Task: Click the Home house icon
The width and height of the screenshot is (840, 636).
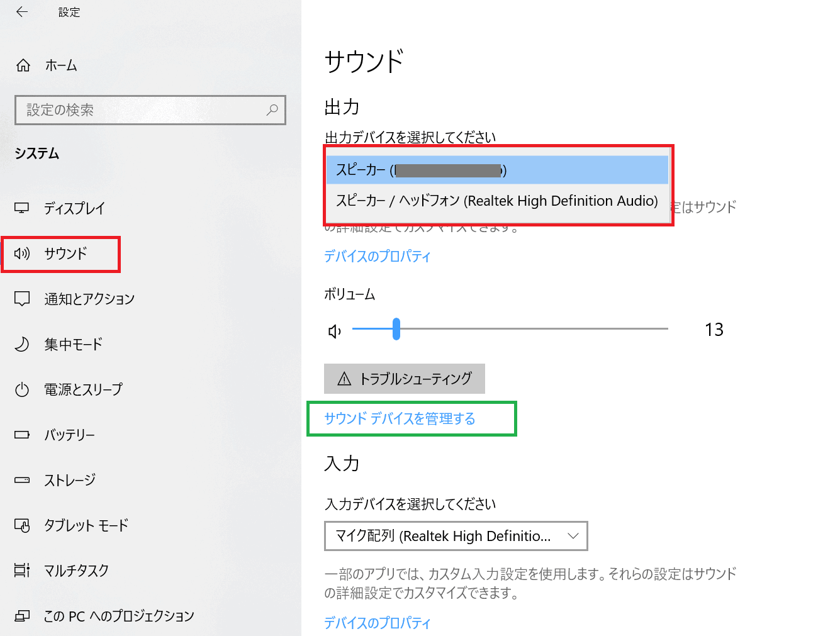Action: (x=23, y=65)
